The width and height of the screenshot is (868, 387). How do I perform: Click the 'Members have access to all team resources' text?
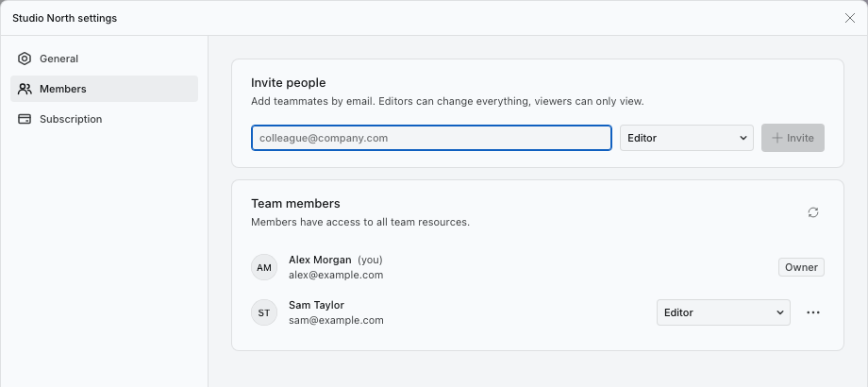point(360,222)
